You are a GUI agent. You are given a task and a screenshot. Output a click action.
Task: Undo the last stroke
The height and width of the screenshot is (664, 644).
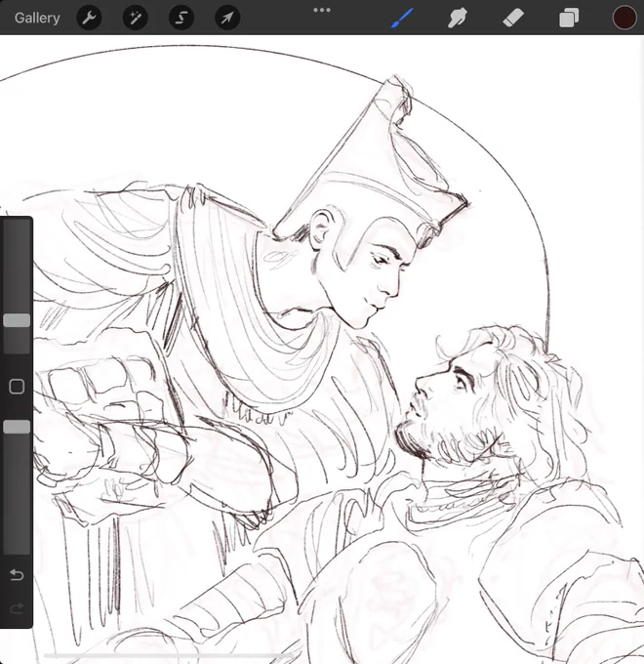[x=17, y=574]
